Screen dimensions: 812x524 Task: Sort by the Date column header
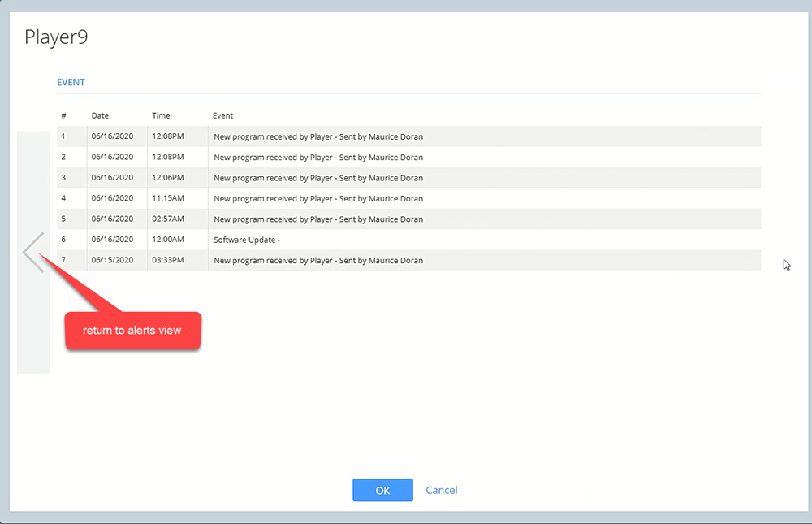click(x=100, y=116)
